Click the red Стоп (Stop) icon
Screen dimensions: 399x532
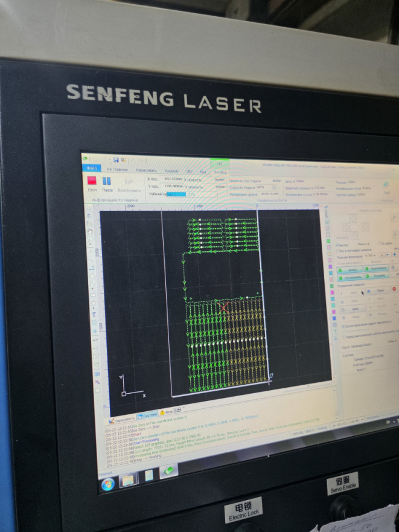pyautogui.click(x=92, y=180)
